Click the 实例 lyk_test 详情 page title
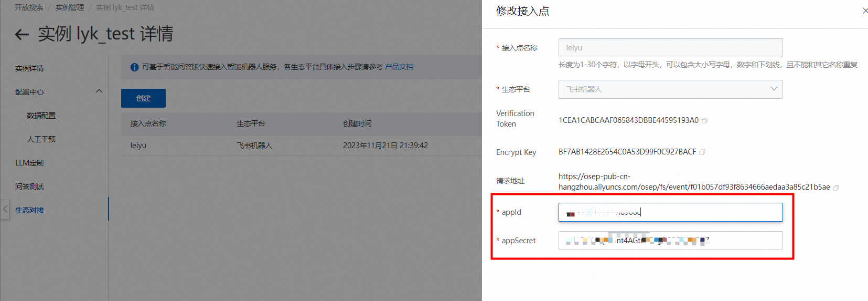The image size is (868, 301). [x=105, y=34]
